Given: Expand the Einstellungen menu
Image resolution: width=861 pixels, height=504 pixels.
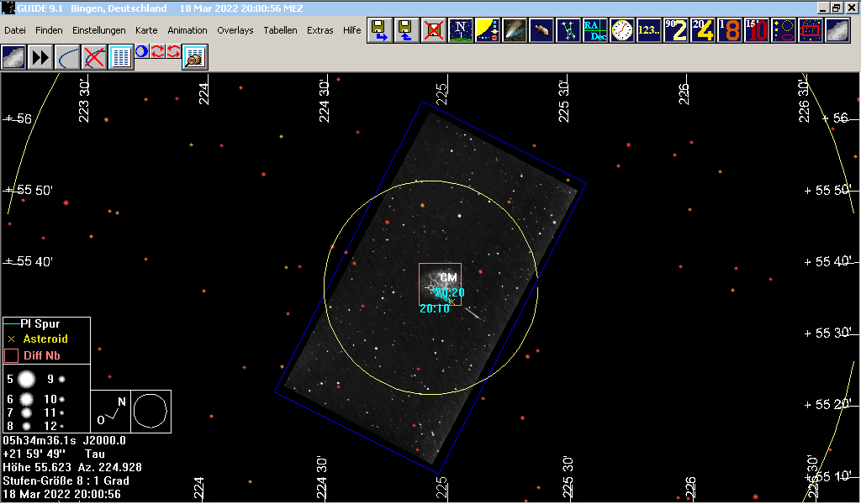Looking at the screenshot, I should pos(98,30).
